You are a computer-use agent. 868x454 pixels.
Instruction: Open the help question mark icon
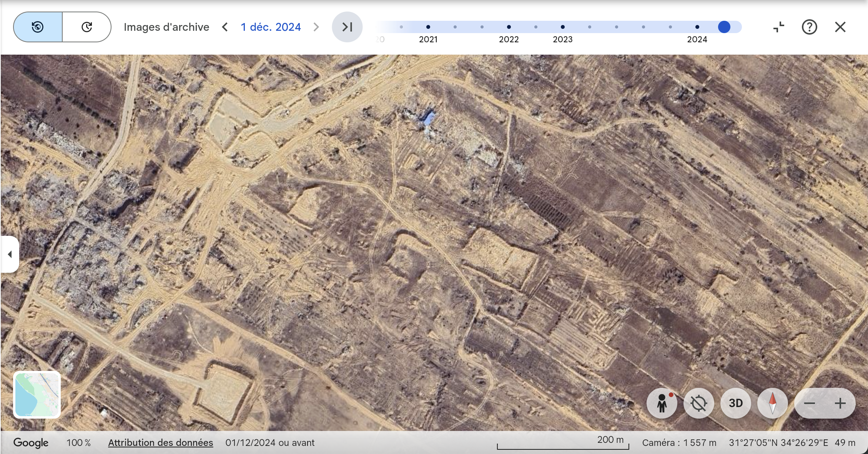809,27
